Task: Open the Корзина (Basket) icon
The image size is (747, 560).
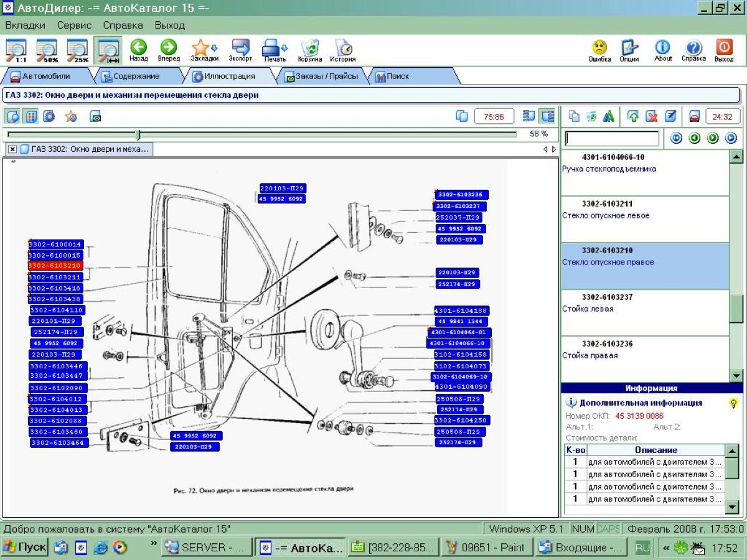Action: [309, 49]
